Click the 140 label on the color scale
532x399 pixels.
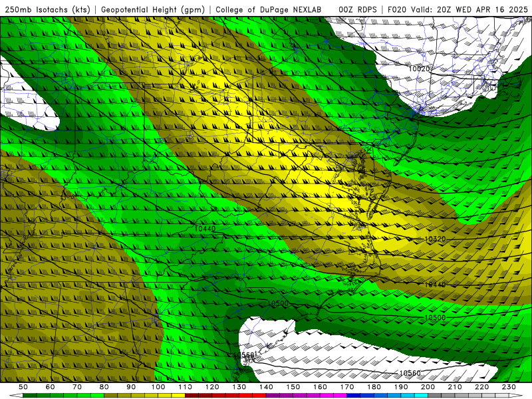[x=266, y=387]
